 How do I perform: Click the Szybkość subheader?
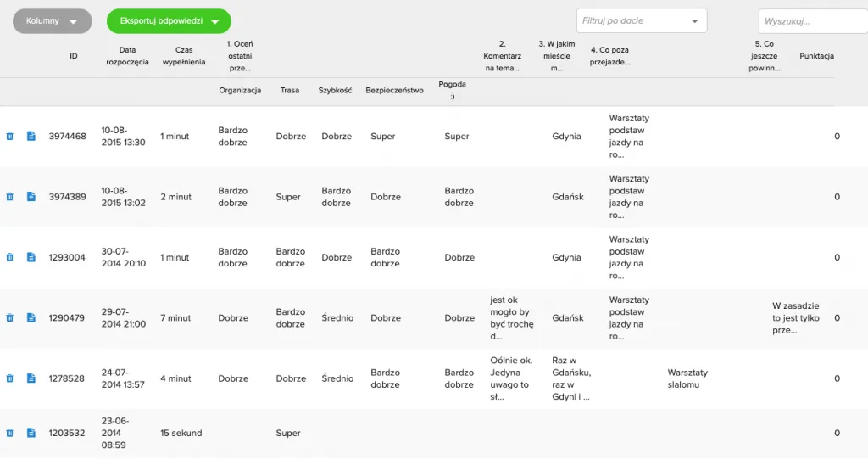335,90
